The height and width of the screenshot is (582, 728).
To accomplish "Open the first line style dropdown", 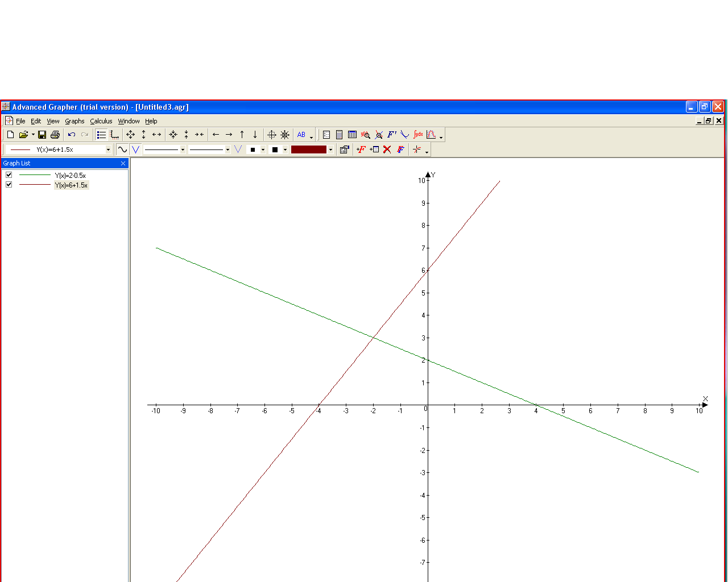I will click(183, 149).
